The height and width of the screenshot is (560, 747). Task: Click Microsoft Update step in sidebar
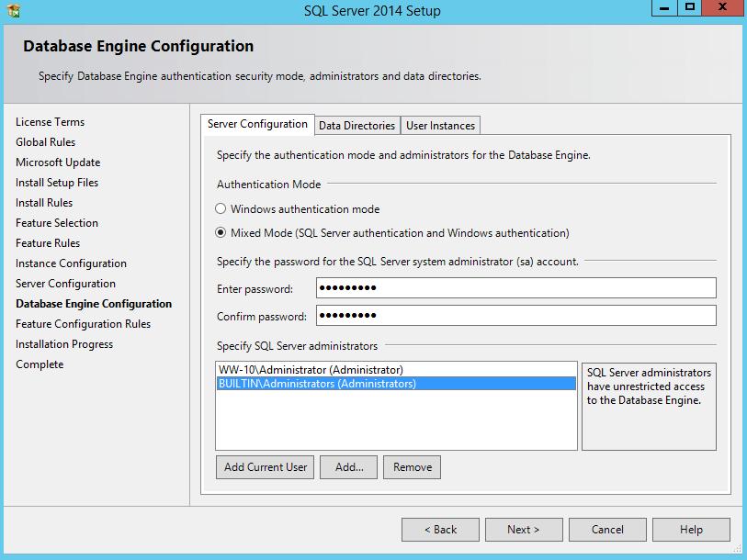click(x=58, y=162)
